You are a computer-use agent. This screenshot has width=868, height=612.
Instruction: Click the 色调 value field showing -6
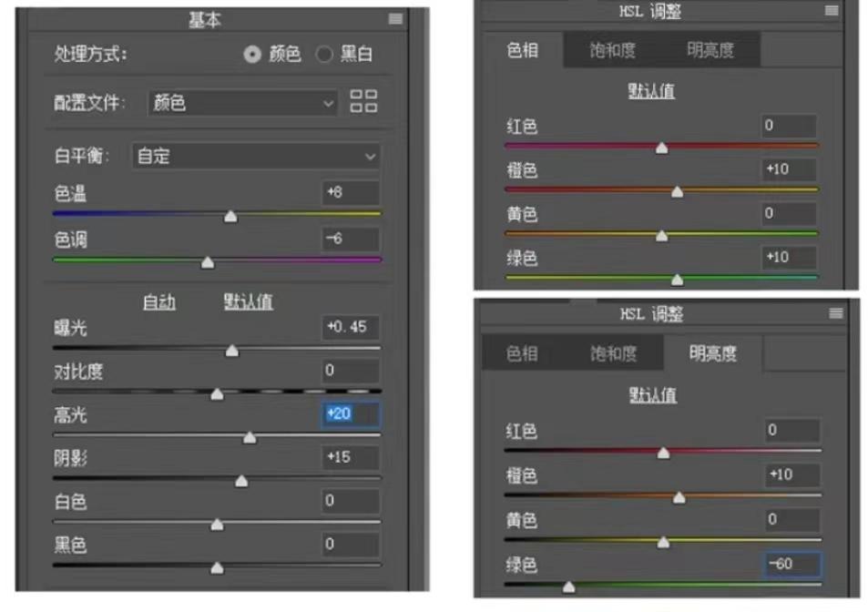pos(351,239)
